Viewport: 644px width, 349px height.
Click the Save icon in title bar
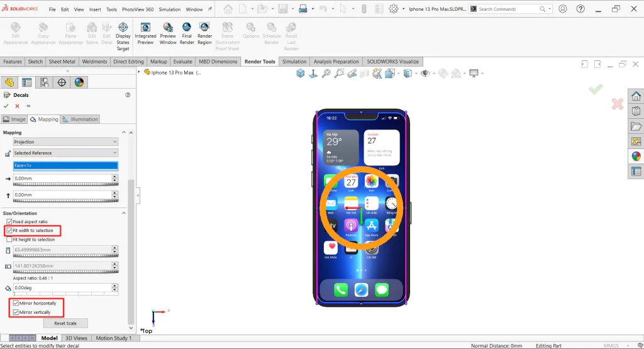[282, 9]
